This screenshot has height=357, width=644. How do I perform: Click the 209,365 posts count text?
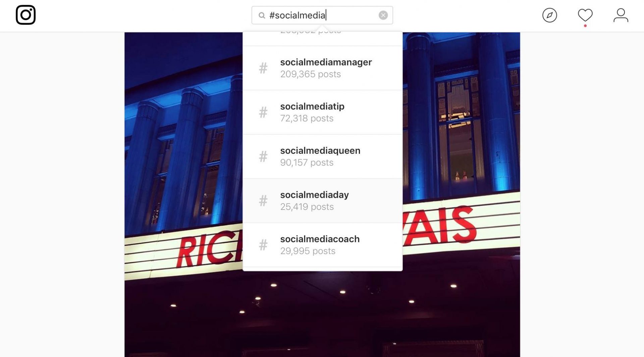point(310,74)
